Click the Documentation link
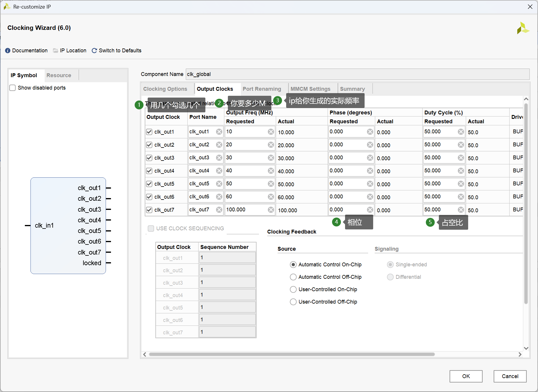 (x=30, y=51)
